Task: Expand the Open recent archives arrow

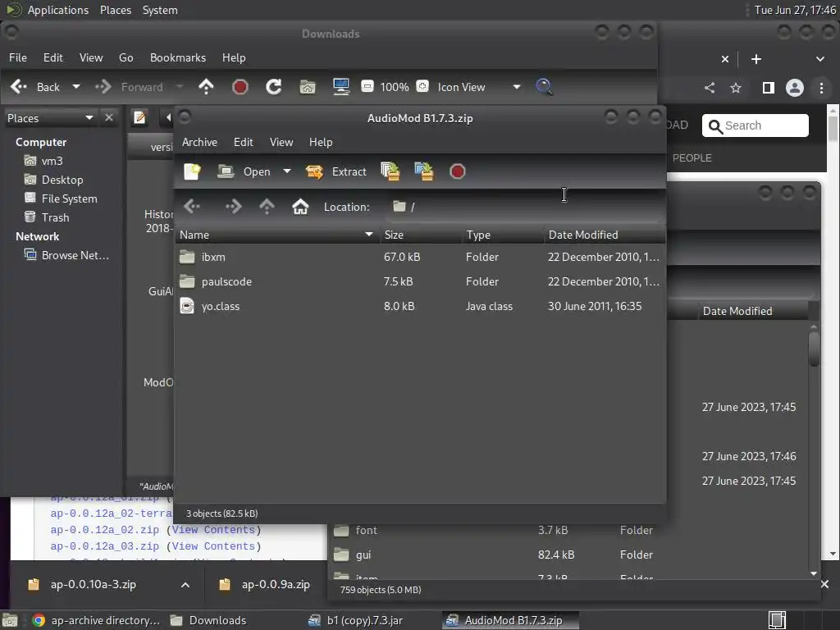Action: 287,171
